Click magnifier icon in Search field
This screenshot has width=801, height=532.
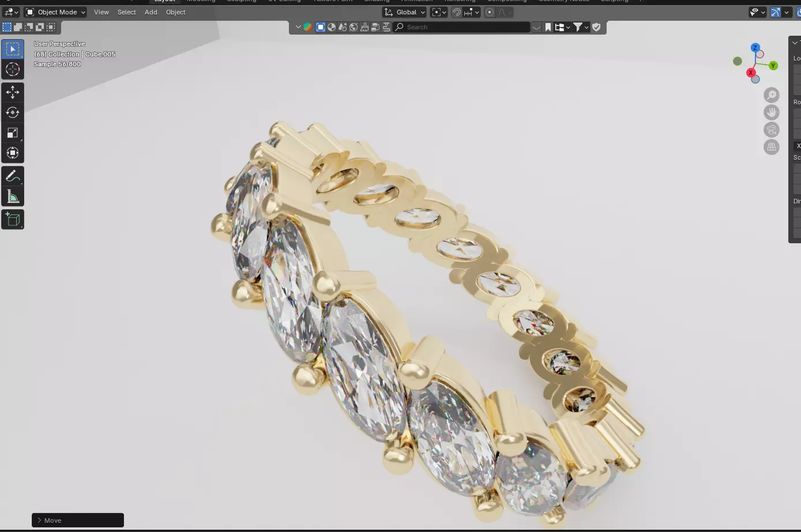click(x=399, y=27)
